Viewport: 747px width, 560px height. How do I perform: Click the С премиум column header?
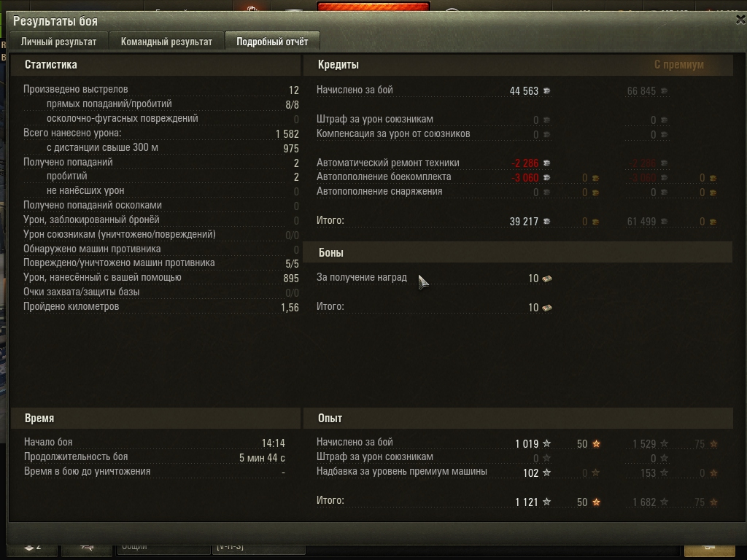[x=679, y=64]
